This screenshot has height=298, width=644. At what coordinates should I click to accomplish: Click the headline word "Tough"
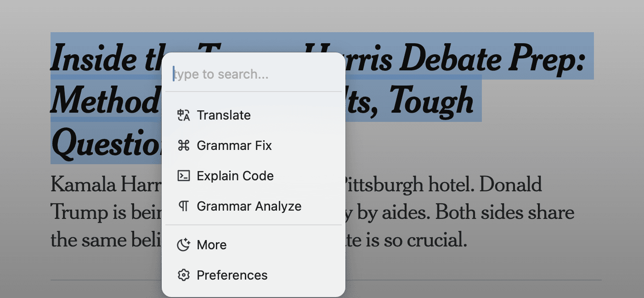(x=440, y=101)
